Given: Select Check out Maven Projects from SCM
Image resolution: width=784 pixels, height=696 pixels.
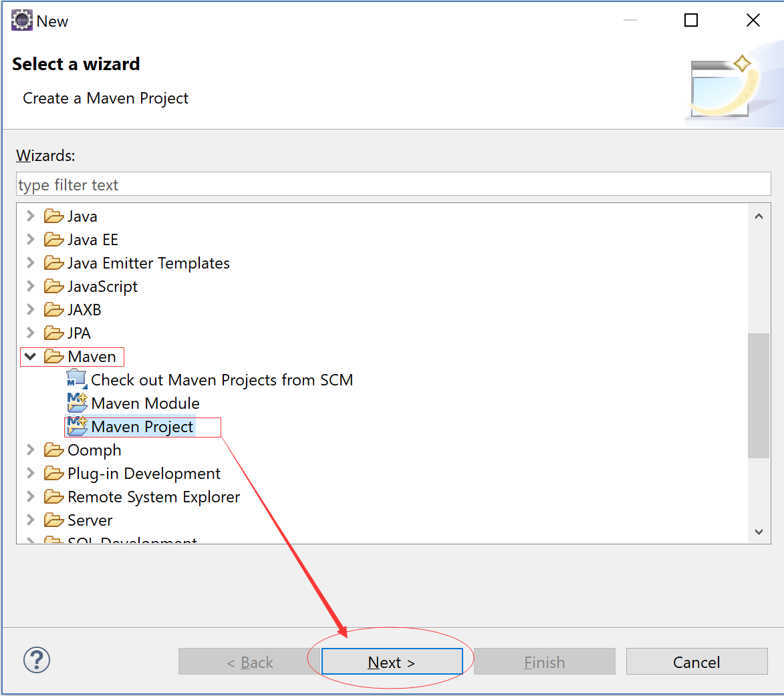Looking at the screenshot, I should (x=221, y=380).
